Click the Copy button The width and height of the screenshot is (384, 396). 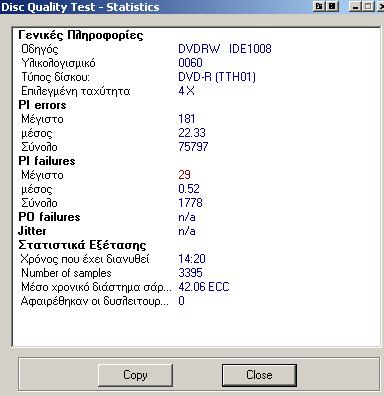coord(135,375)
